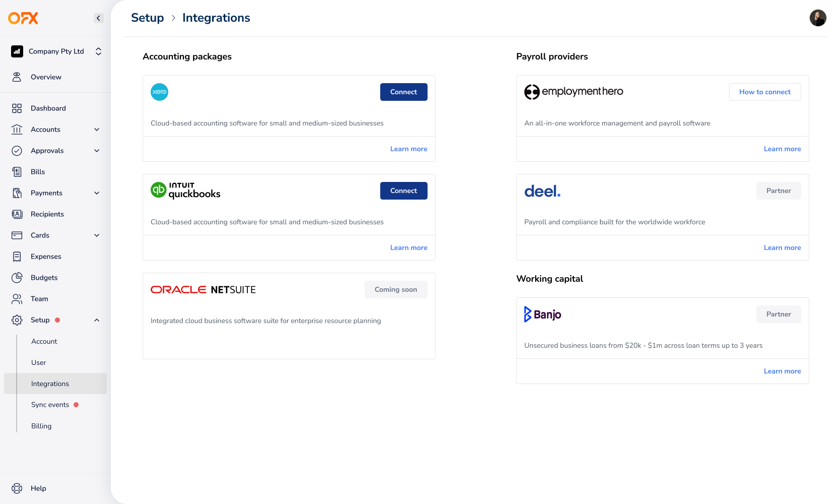
Task: Expand the Cards submenu chevron
Action: point(97,235)
